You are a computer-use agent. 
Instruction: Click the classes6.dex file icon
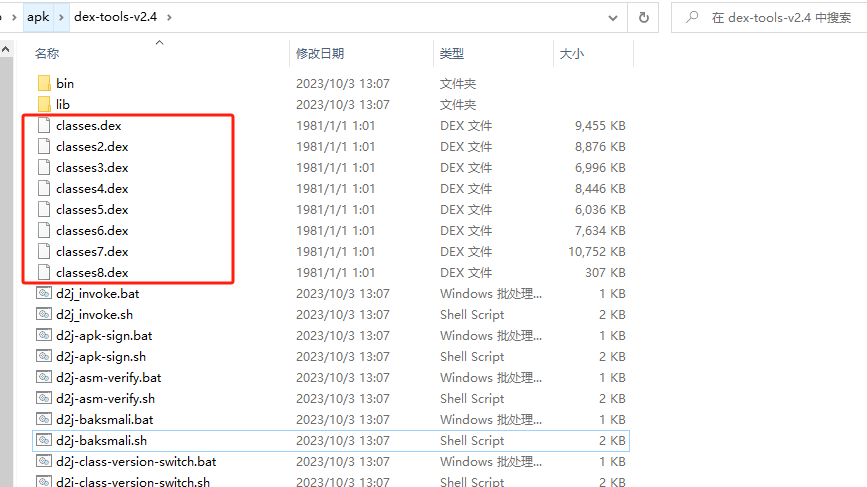coord(44,231)
